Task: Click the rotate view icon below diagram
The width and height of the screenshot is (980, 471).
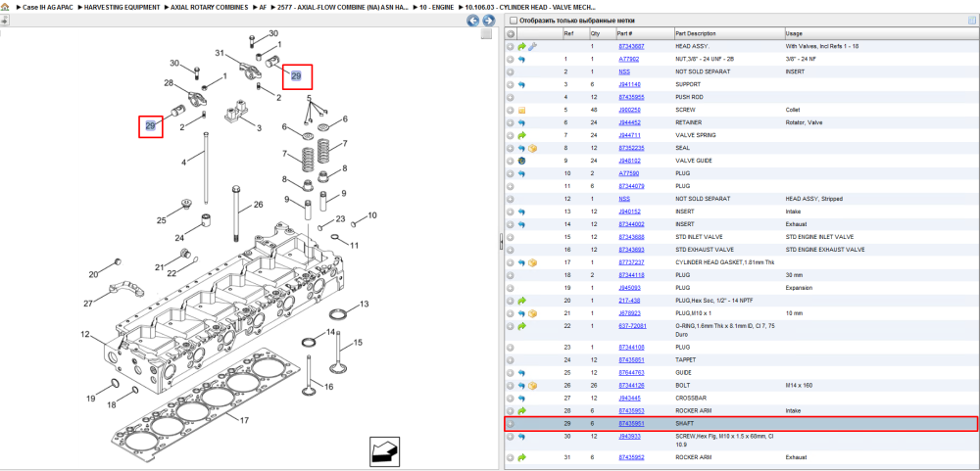Action: 385,449
